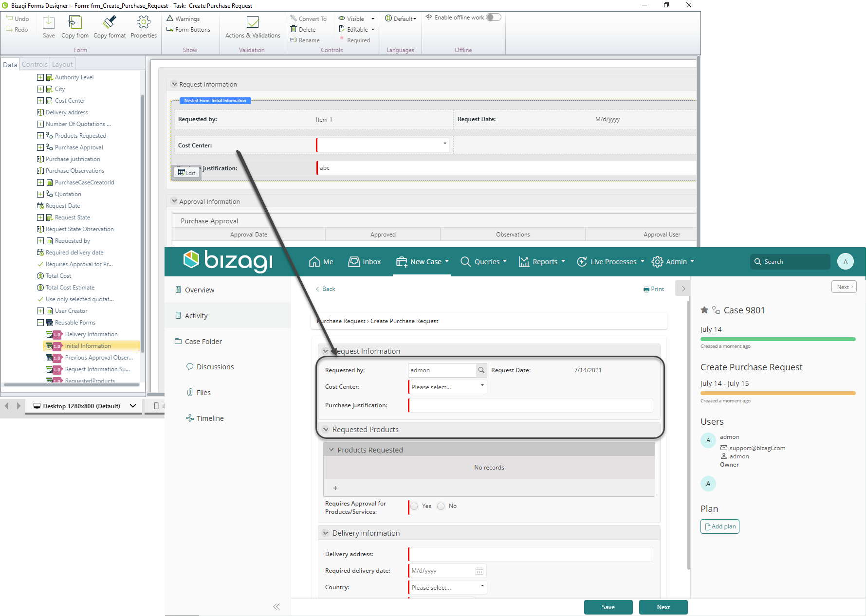Open the Inbox
This screenshot has width=866, height=616.
(x=365, y=262)
